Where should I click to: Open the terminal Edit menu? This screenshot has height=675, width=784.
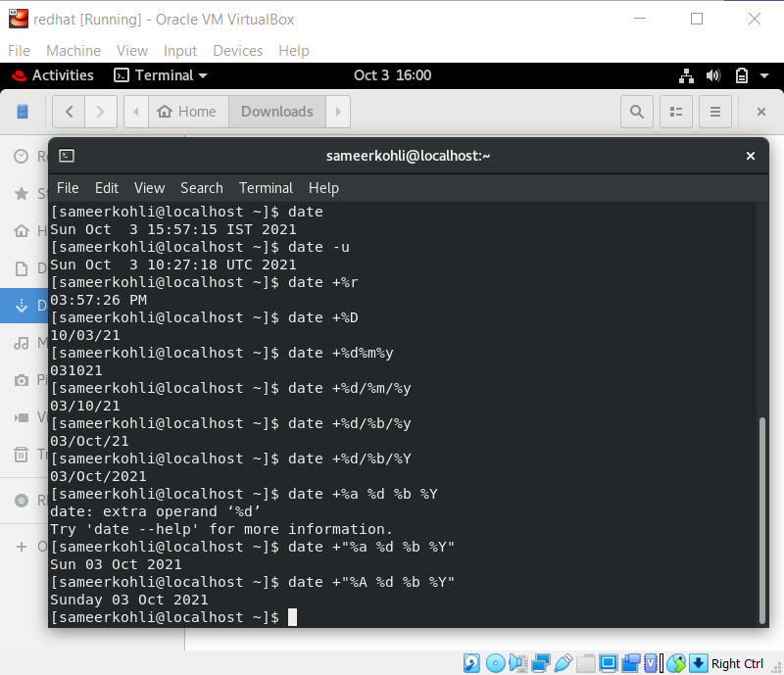pyautogui.click(x=107, y=188)
